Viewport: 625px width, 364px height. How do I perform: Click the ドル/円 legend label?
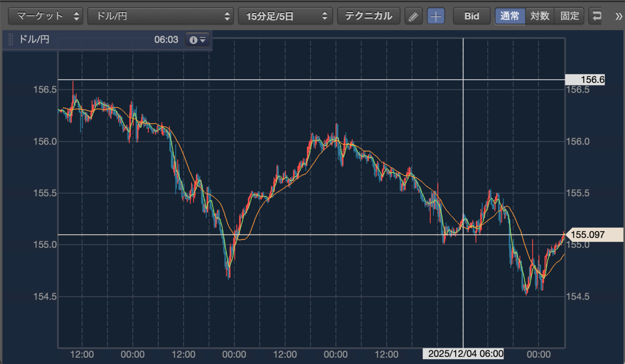(33, 40)
